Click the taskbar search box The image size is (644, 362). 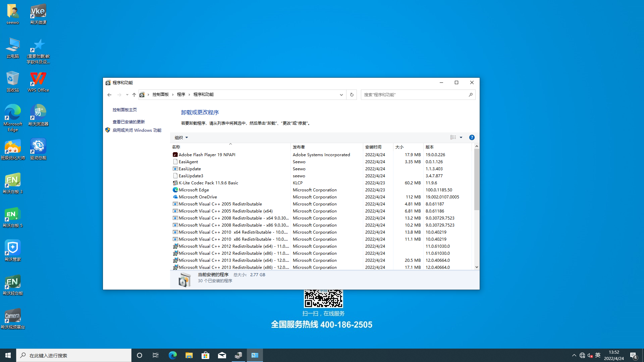pos(74,355)
